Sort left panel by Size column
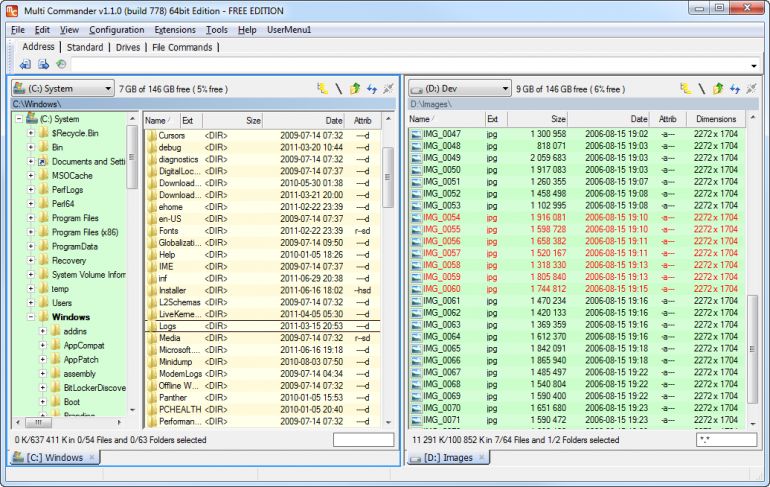The width and height of the screenshot is (770, 487). [x=232, y=120]
